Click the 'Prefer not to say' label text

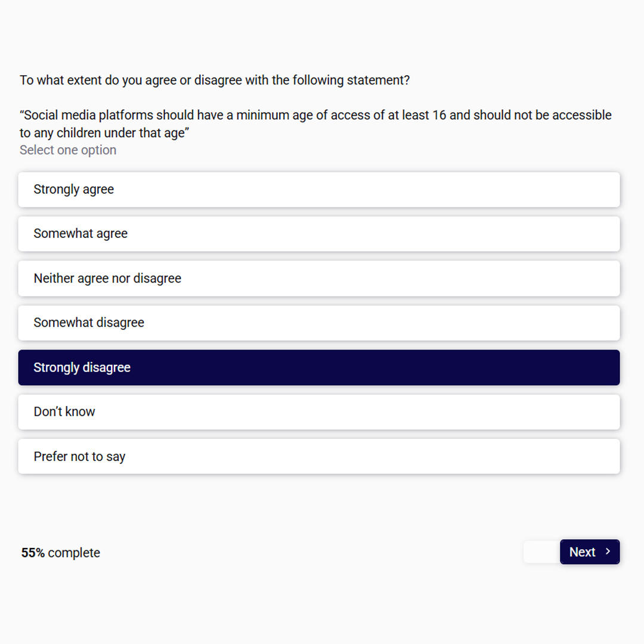click(80, 457)
